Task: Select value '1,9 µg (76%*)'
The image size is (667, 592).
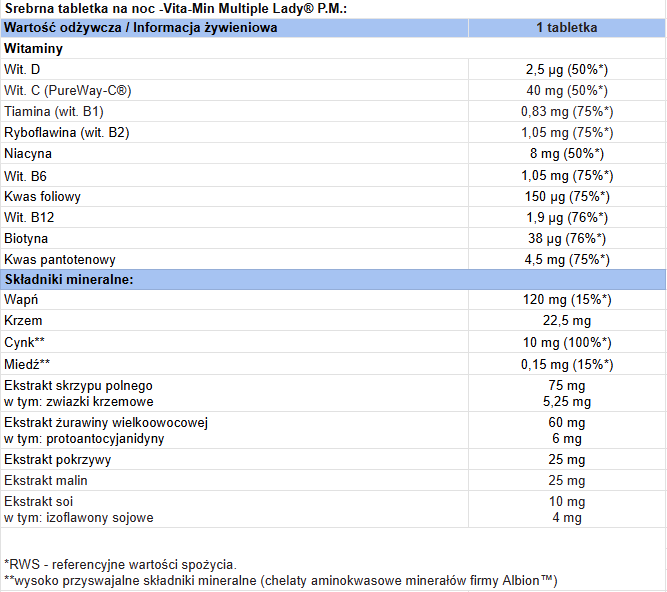Action: click(567, 217)
